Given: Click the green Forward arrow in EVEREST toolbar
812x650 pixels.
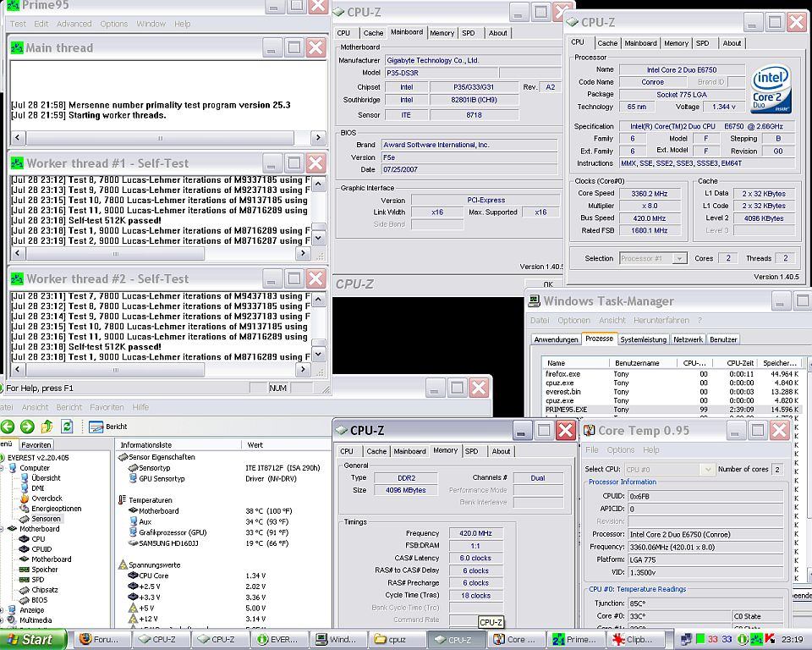Looking at the screenshot, I should (27, 427).
